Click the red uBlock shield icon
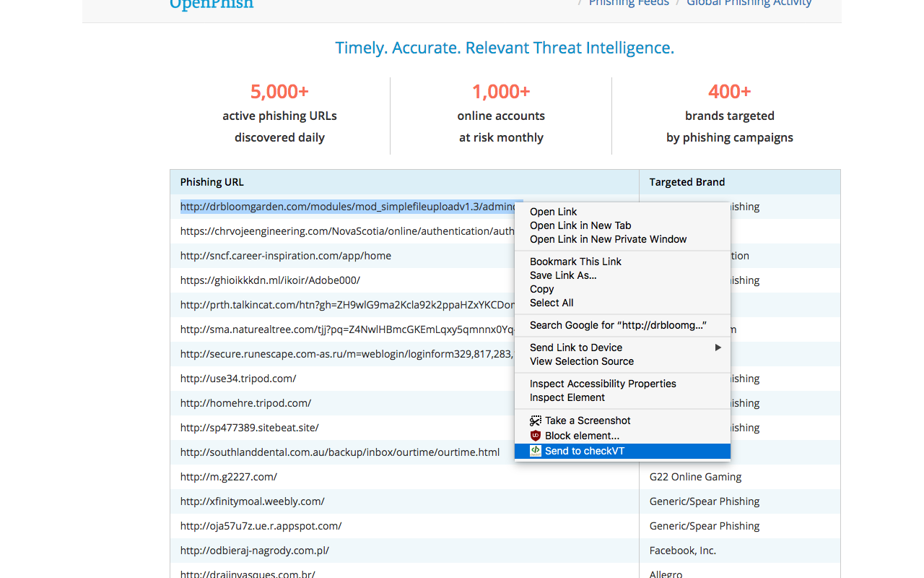 (x=536, y=436)
